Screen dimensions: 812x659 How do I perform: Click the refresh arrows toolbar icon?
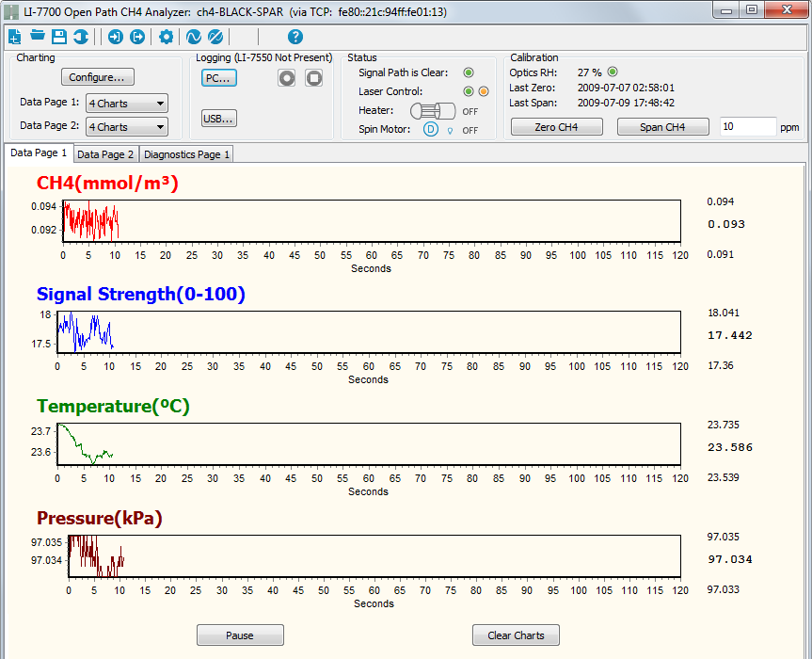coord(81,37)
